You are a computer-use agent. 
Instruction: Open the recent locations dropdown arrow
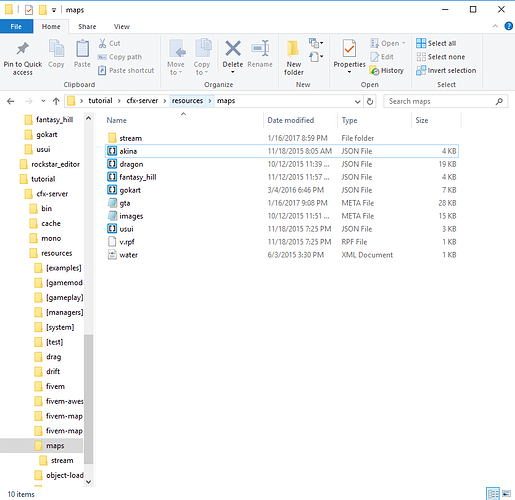pos(43,101)
